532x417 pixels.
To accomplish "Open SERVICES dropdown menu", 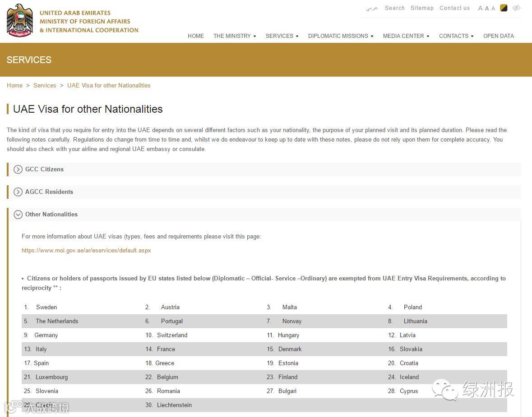I will point(282,36).
